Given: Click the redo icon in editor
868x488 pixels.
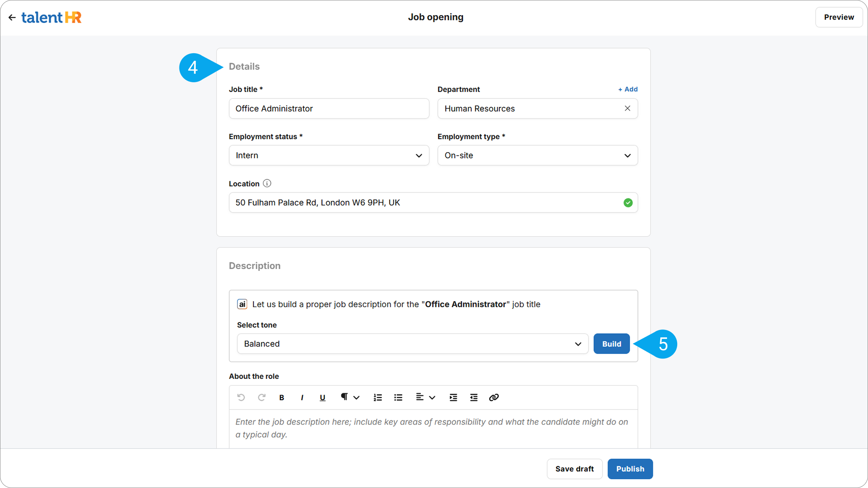Looking at the screenshot, I should pos(261,397).
